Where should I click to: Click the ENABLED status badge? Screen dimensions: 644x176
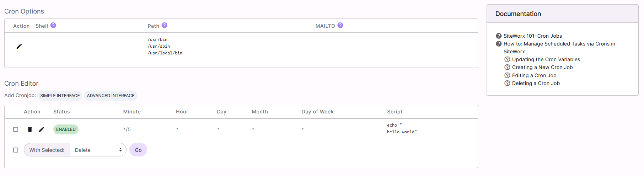point(66,129)
